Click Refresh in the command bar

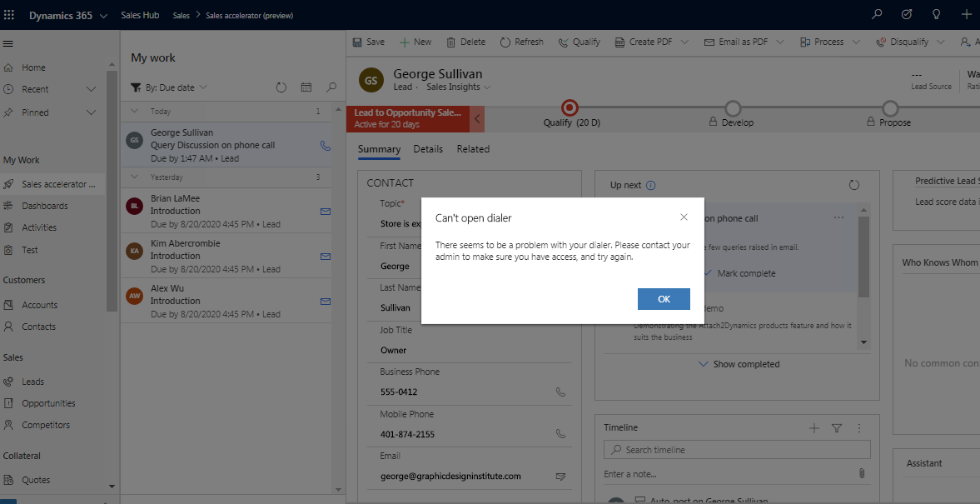522,42
